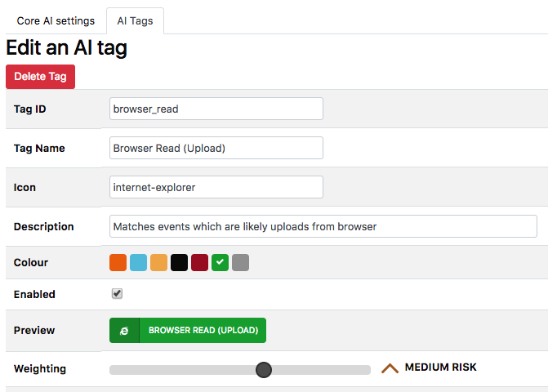The image size is (548, 392).
Task: Choose the dark red colour swatch
Action: (x=199, y=263)
